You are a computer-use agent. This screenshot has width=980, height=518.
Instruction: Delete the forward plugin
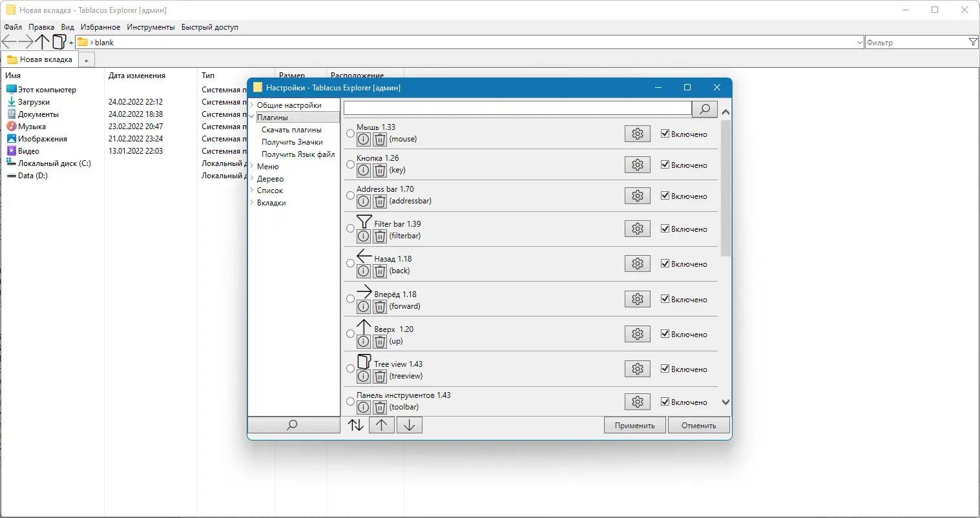(x=380, y=307)
